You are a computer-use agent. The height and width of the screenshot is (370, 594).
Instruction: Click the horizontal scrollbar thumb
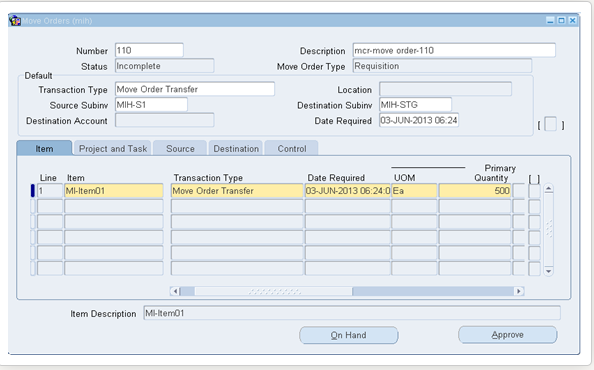click(x=273, y=291)
